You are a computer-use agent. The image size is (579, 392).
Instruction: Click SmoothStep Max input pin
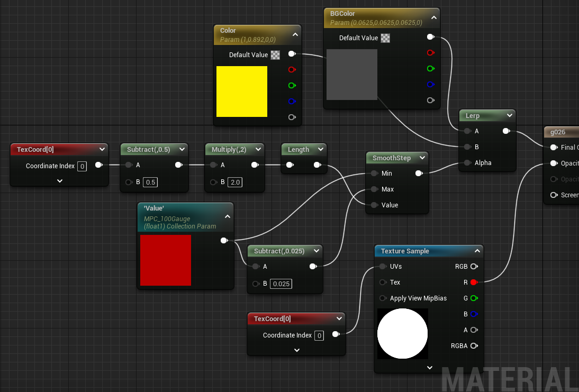(374, 189)
